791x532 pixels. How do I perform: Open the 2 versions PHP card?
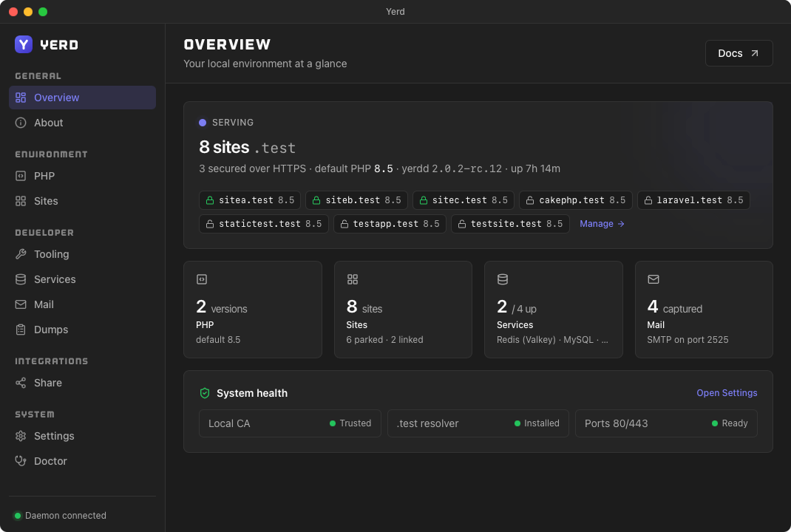point(253,310)
